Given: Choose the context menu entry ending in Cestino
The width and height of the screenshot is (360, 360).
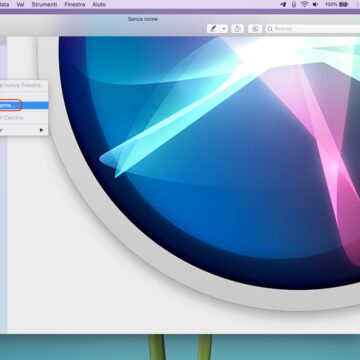Looking at the screenshot, I should (24, 118).
